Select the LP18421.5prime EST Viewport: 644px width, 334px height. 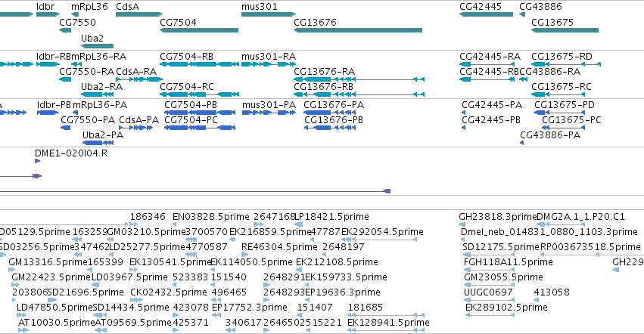(x=299, y=224)
